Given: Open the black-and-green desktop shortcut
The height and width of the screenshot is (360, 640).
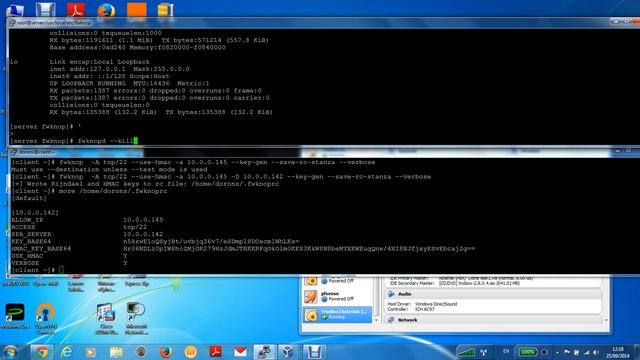Looking at the screenshot, I should tap(15, 316).
